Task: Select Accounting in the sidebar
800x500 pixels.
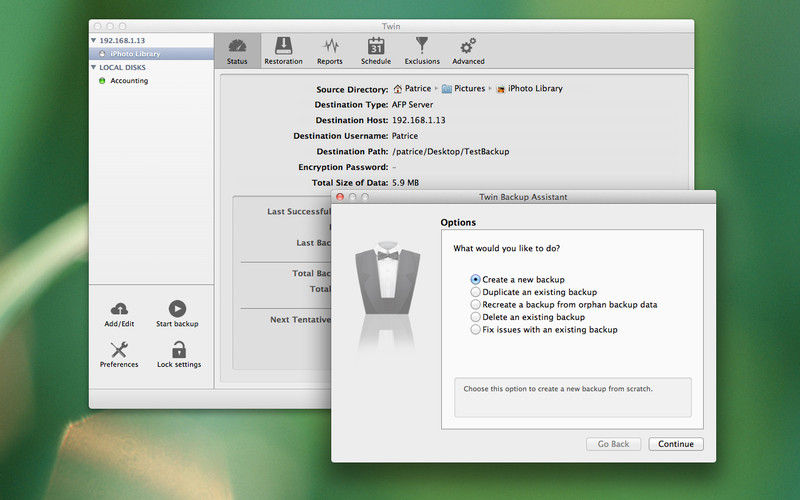Action: (129, 81)
